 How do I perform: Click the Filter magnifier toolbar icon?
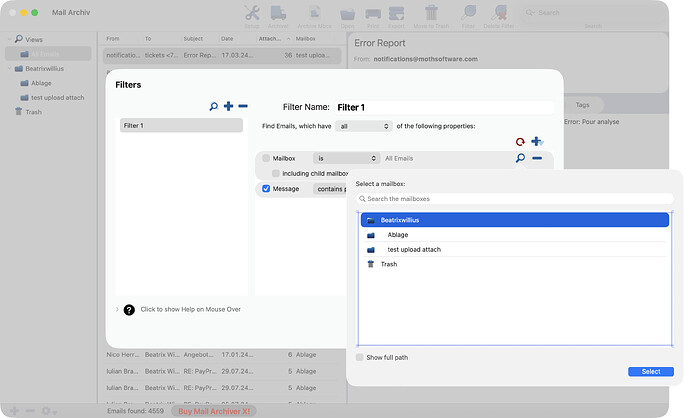tap(469, 12)
